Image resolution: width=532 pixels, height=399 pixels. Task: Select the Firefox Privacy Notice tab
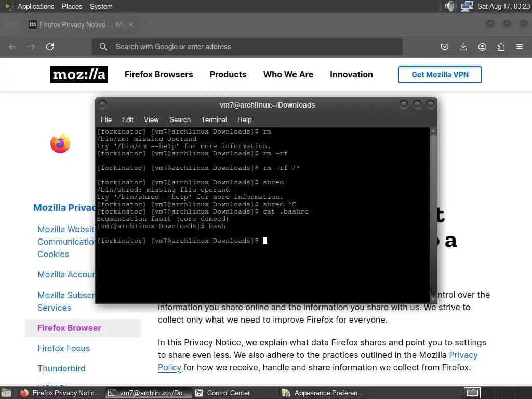coord(81,24)
